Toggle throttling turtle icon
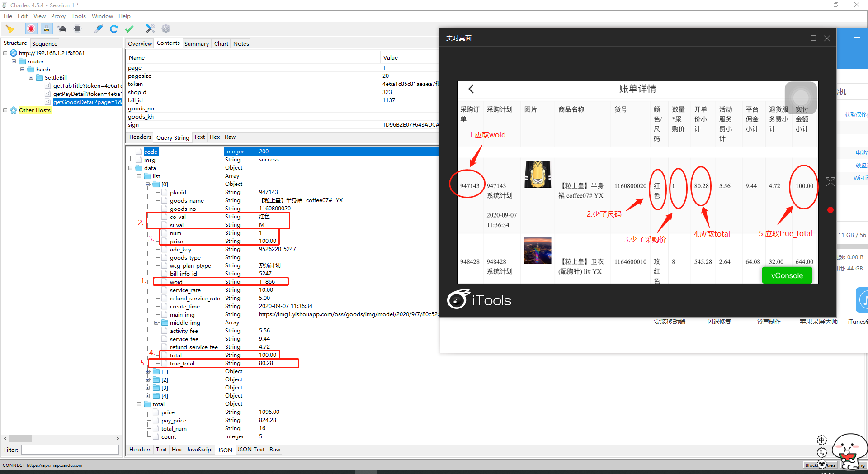Viewport: 868px width, 474px height. coord(62,29)
